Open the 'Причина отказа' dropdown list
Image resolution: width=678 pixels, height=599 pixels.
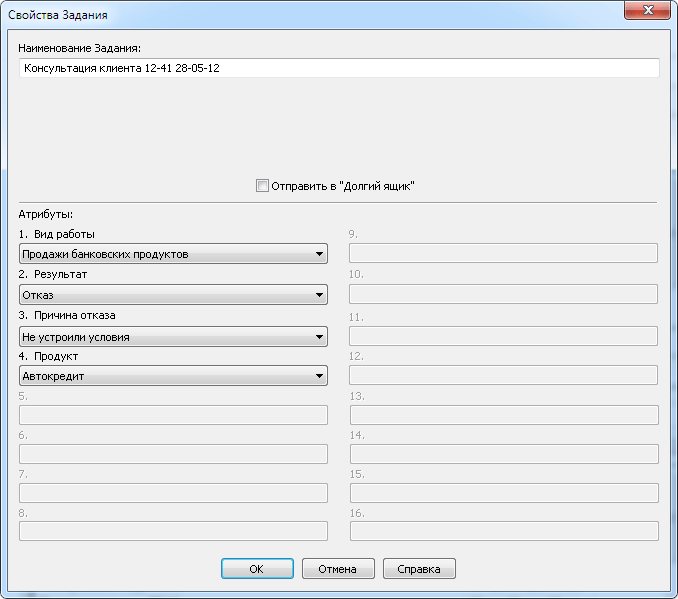173,337
